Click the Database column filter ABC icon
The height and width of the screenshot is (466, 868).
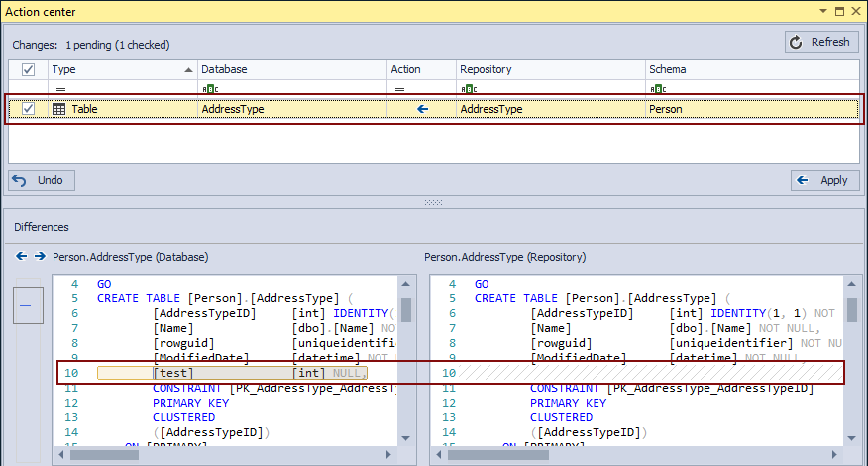pos(208,88)
